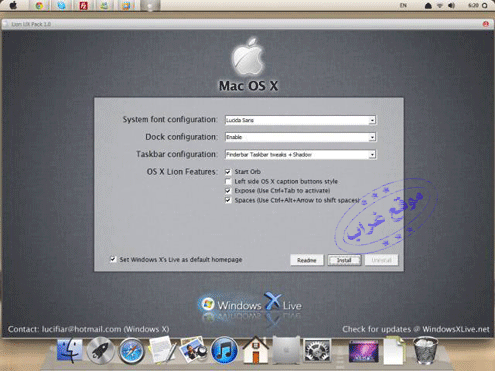Screen dimensions: 495x371
Task: Enable Left side OS X caption buttons style
Action: click(228, 181)
